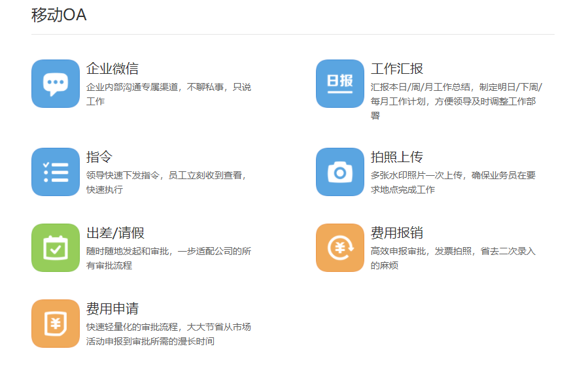Viewport: 588px width, 370px height.
Task: Go to the 工作汇报 heading
Action: tap(397, 69)
